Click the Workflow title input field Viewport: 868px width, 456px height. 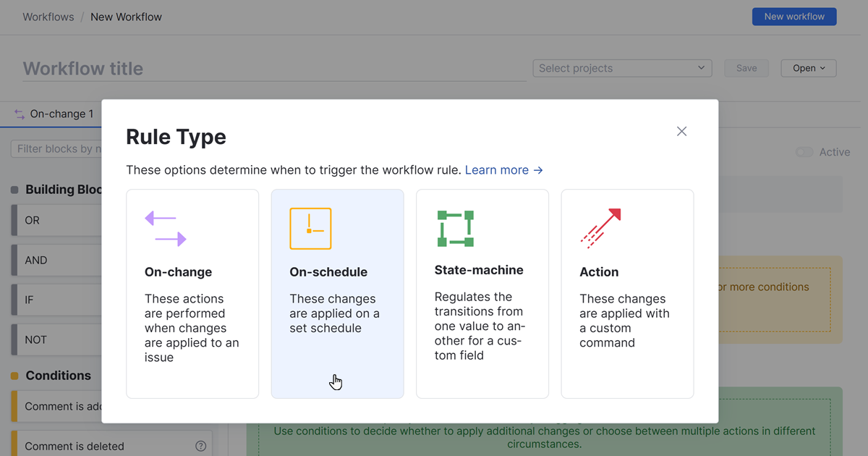(x=217, y=68)
